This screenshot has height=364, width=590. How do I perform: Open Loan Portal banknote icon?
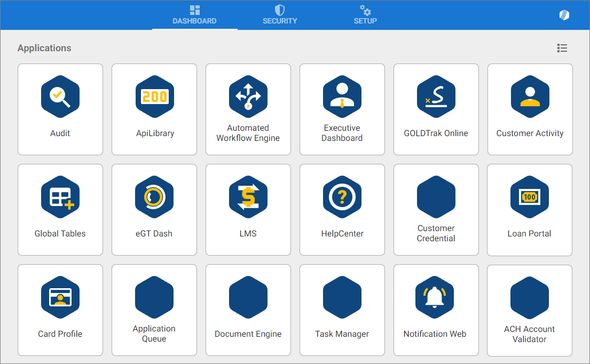click(x=530, y=197)
